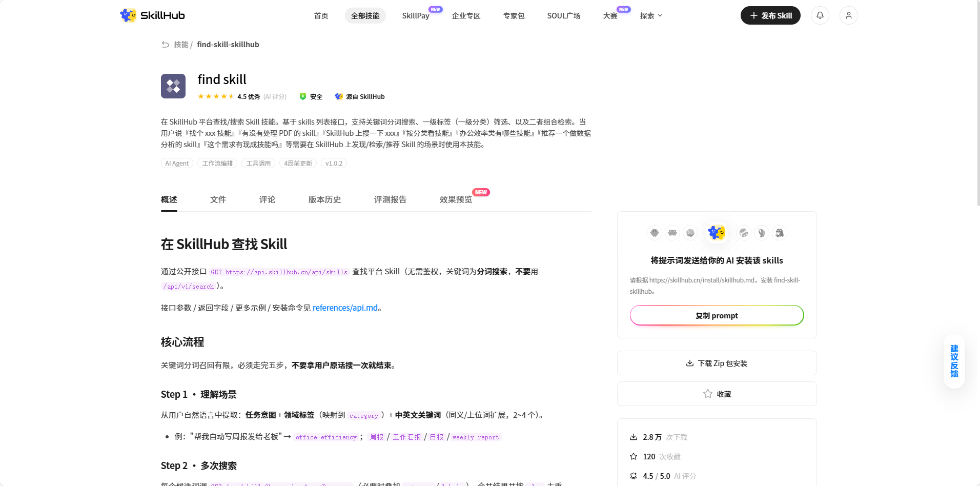Image resolution: width=980 pixels, height=486 pixels.
Task: Click the 技能 breadcrumb link
Action: [181, 45]
